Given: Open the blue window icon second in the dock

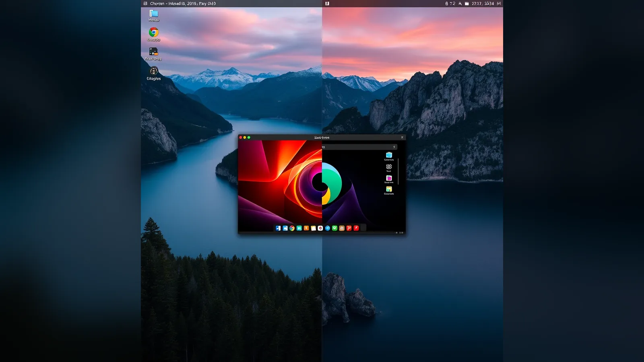Looking at the screenshot, I should click(x=285, y=228).
